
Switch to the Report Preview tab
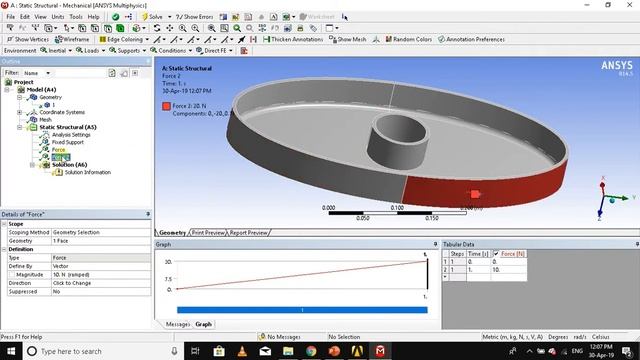[x=249, y=233]
